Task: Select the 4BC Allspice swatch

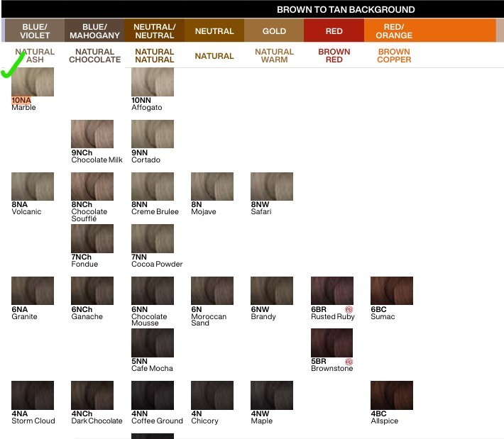Action: click(392, 395)
